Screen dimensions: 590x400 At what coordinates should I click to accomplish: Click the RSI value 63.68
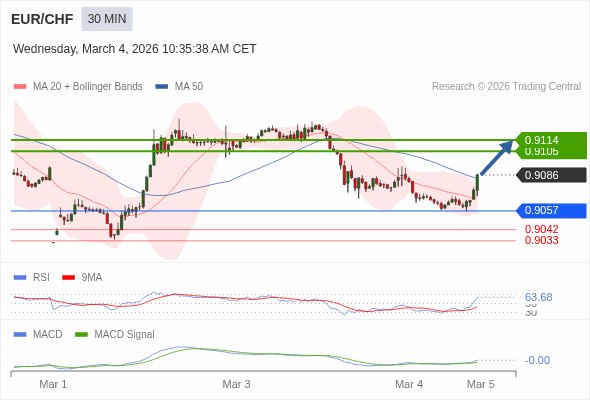point(539,297)
